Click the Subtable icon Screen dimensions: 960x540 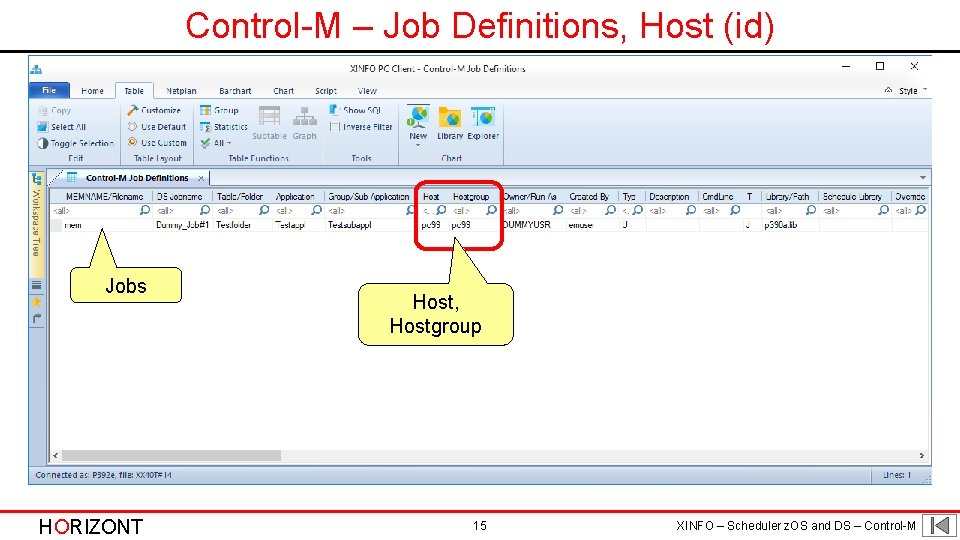269,116
